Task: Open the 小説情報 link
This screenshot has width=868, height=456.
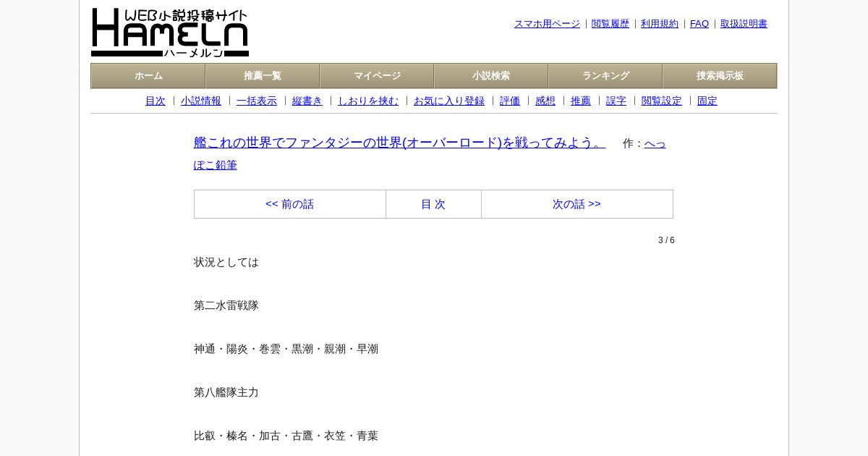Action: (x=201, y=101)
